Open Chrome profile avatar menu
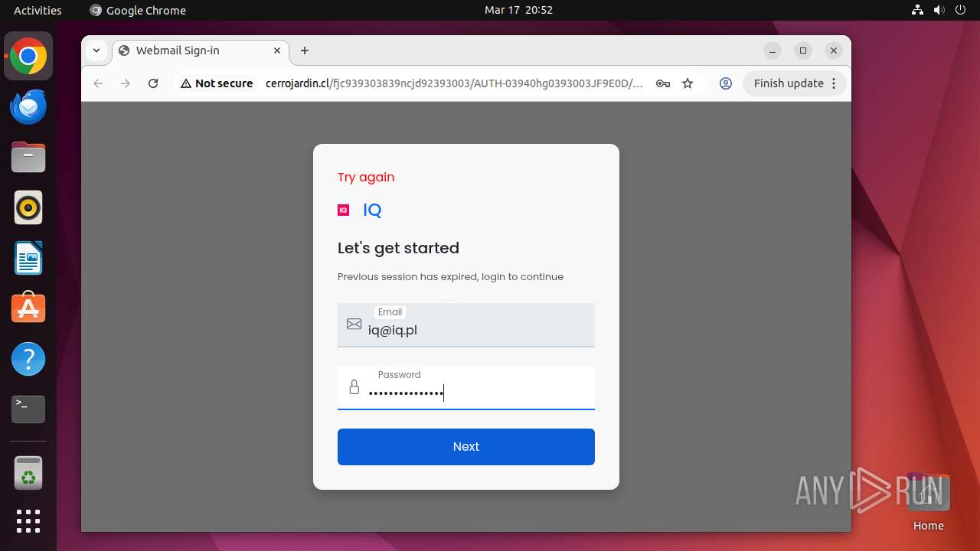 (726, 83)
